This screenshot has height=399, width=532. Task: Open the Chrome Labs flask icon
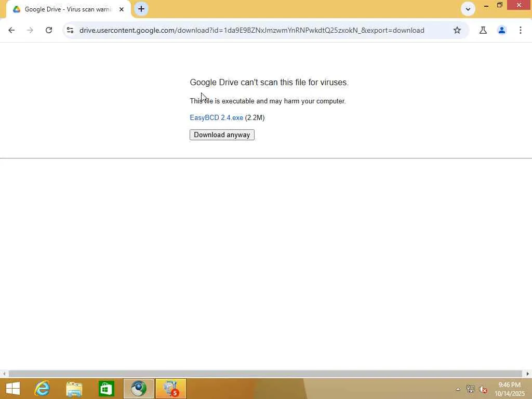pos(483,30)
